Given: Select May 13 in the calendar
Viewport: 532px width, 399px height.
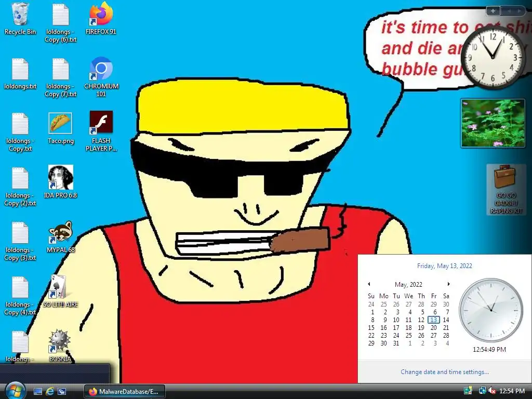Looking at the screenshot, I should [x=434, y=320].
